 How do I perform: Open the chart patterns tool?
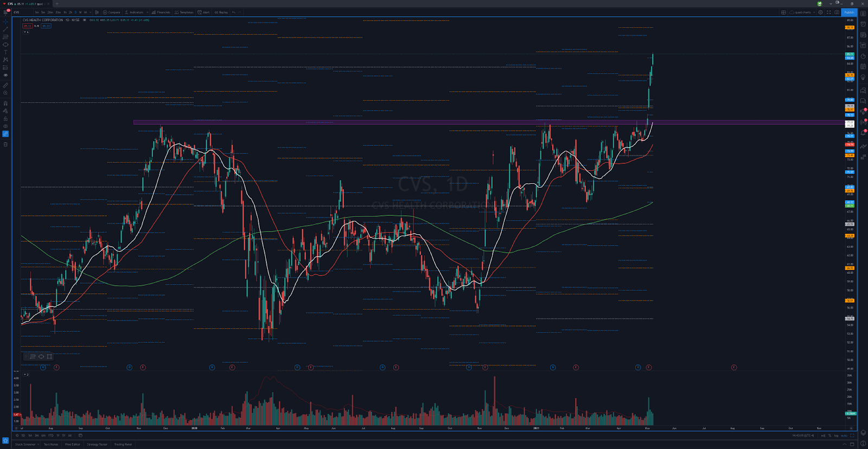[x=5, y=60]
